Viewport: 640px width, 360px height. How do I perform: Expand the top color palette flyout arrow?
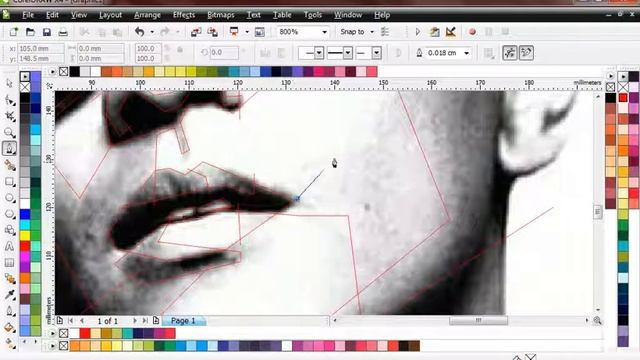pos(52,72)
